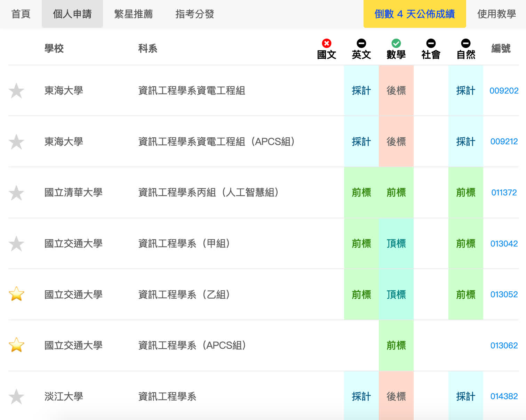Click the 英文 採計 cell in 009212 row
The image size is (526, 420).
pos(361,142)
